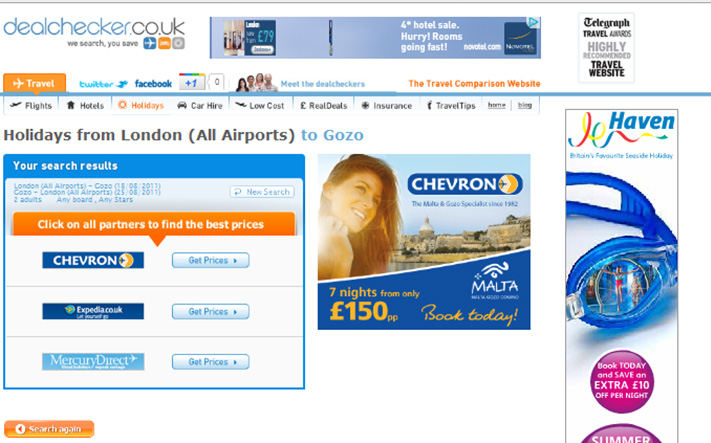Follow the Meet the dealcheckers link
Viewport: 711px width, 443px height.
tap(322, 84)
